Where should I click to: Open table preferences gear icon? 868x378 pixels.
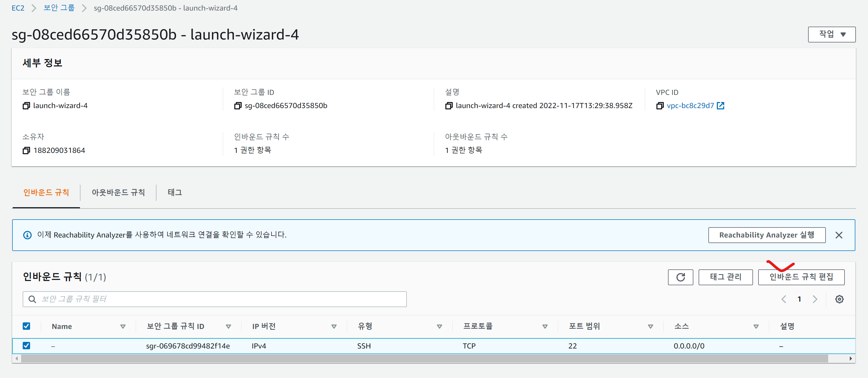click(839, 299)
